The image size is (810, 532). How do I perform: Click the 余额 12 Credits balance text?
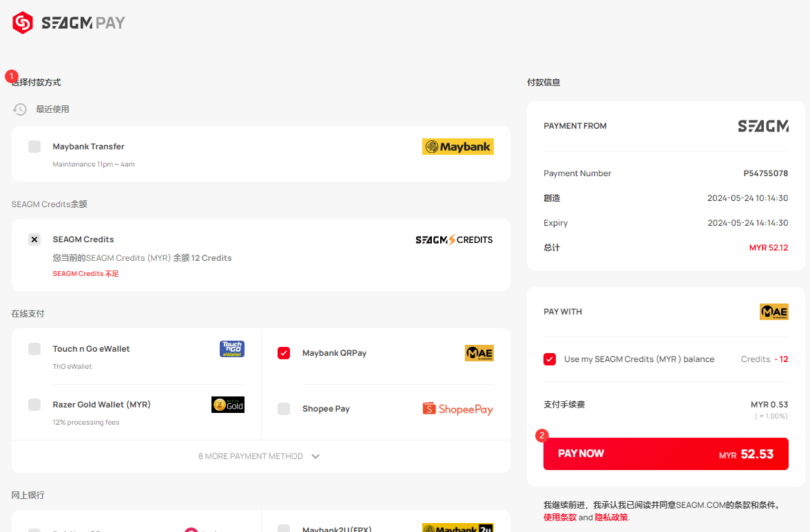coord(202,258)
